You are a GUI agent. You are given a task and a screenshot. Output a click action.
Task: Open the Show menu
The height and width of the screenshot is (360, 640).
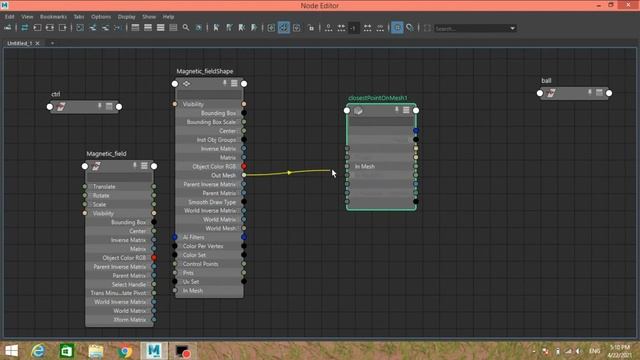tap(149, 17)
